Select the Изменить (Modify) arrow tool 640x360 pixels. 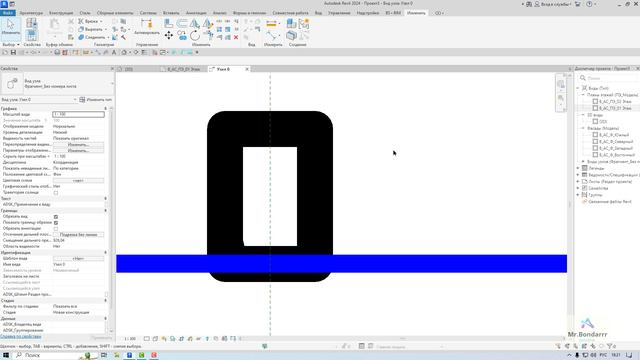pos(10,27)
